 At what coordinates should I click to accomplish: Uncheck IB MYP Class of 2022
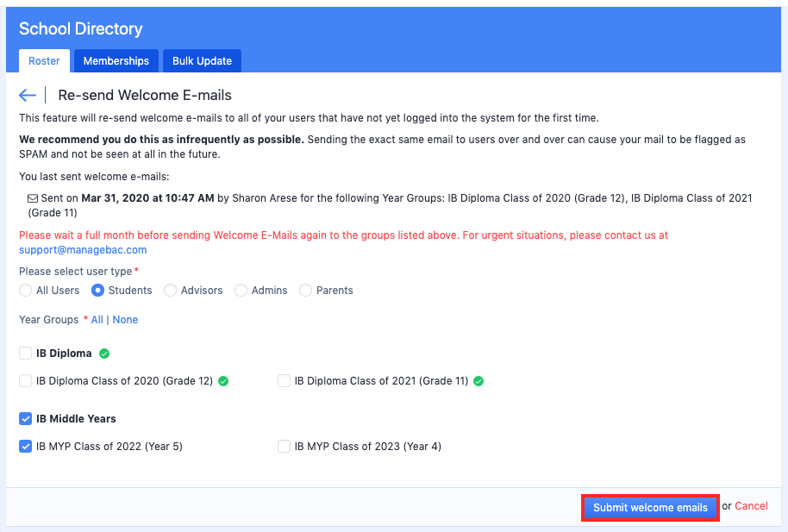26,447
